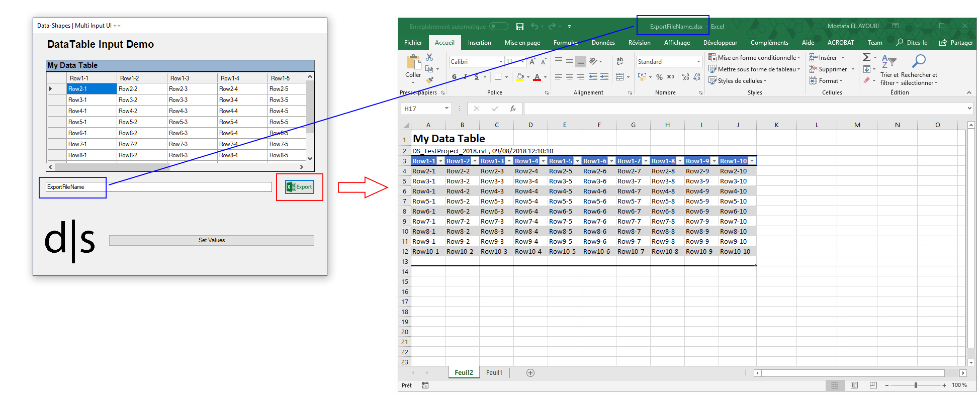
Task: Open the Row1-1 column filter dropdown
Action: pos(440,161)
